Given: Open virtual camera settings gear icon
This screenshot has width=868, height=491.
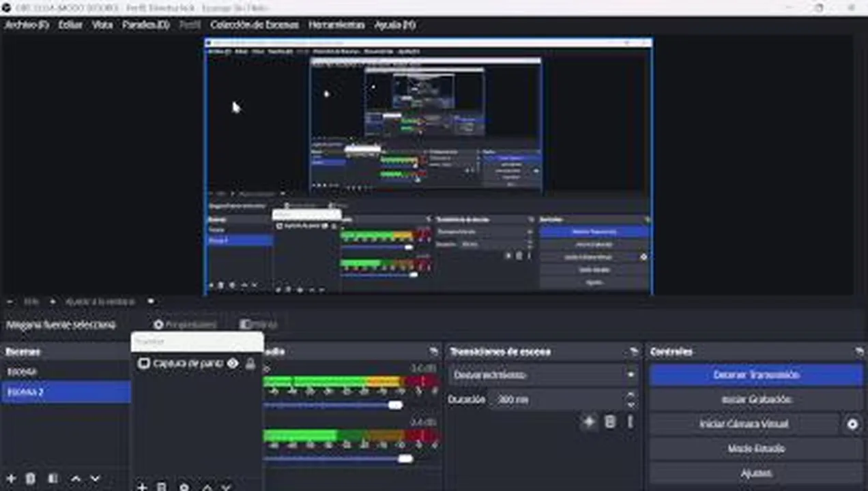Looking at the screenshot, I should [x=852, y=424].
